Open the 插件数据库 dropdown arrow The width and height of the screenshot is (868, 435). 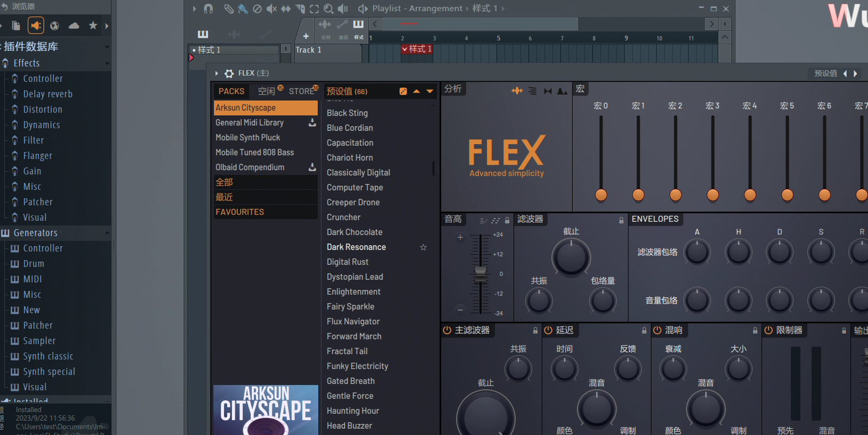coord(107,47)
